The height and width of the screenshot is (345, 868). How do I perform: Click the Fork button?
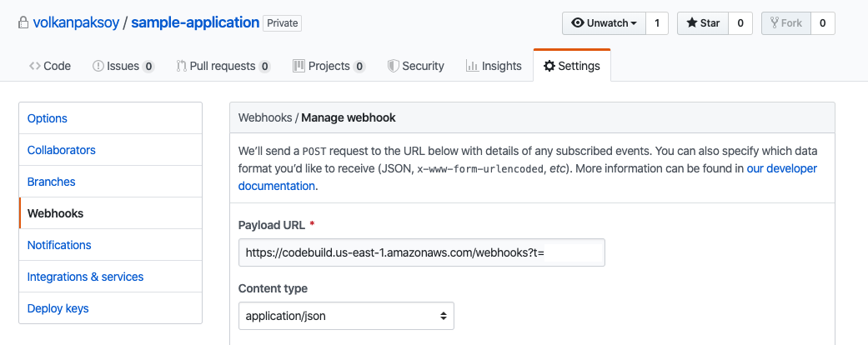click(x=785, y=23)
